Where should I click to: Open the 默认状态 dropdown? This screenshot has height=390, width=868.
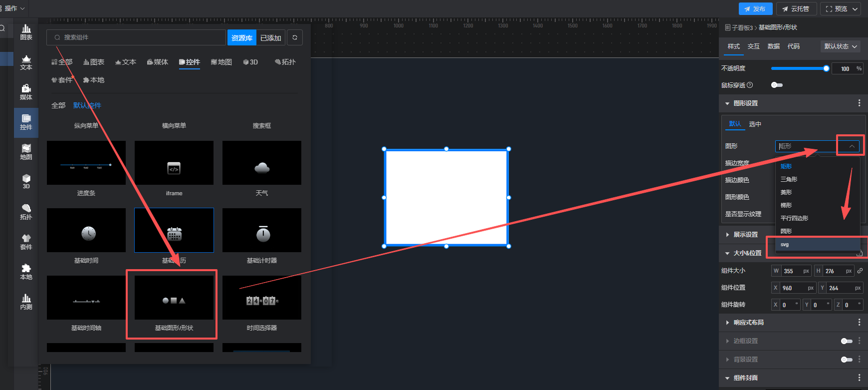tap(841, 46)
